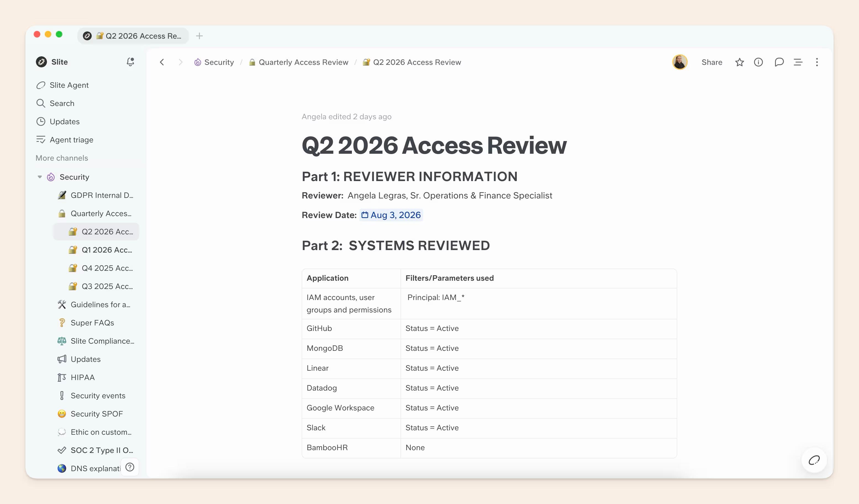Open the floating Slite Agent button
Image resolution: width=859 pixels, height=504 pixels.
click(x=814, y=460)
